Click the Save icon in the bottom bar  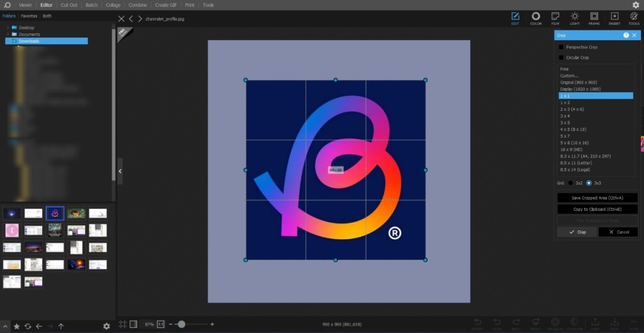(614, 324)
